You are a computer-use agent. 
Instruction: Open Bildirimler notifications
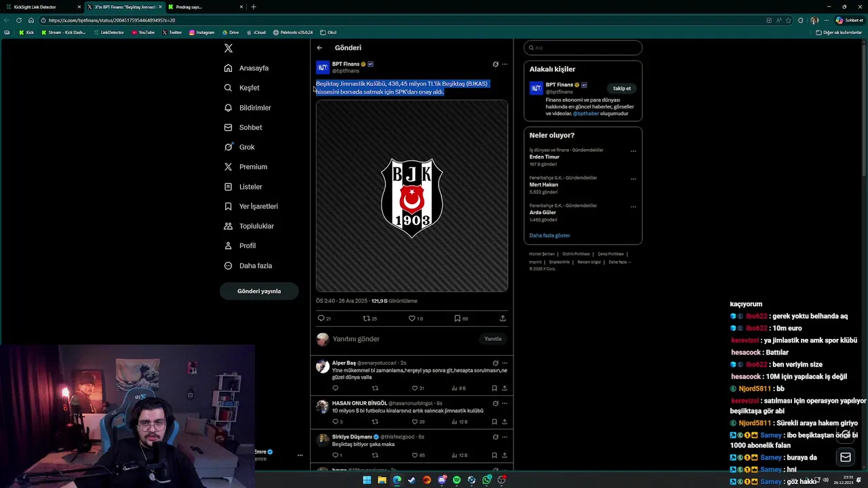point(248,108)
